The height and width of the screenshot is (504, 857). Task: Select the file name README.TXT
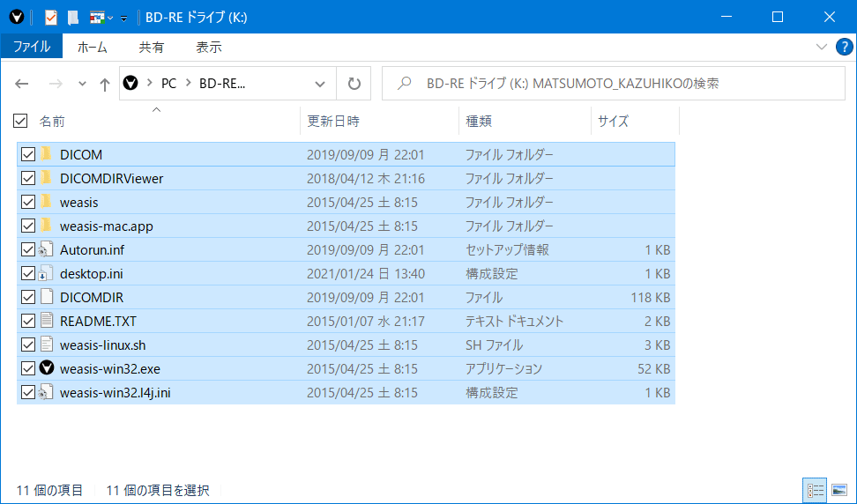[x=98, y=322]
